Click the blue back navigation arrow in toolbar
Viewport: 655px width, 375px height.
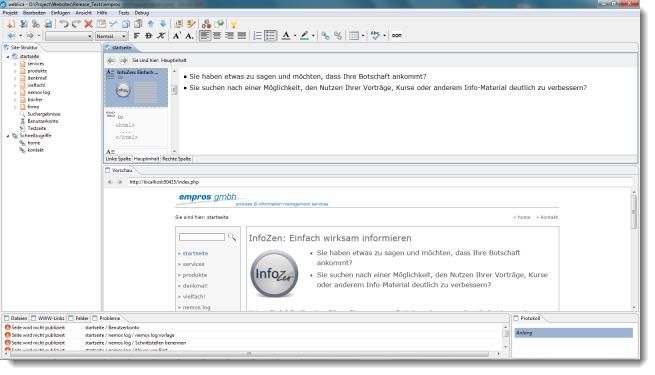11,36
